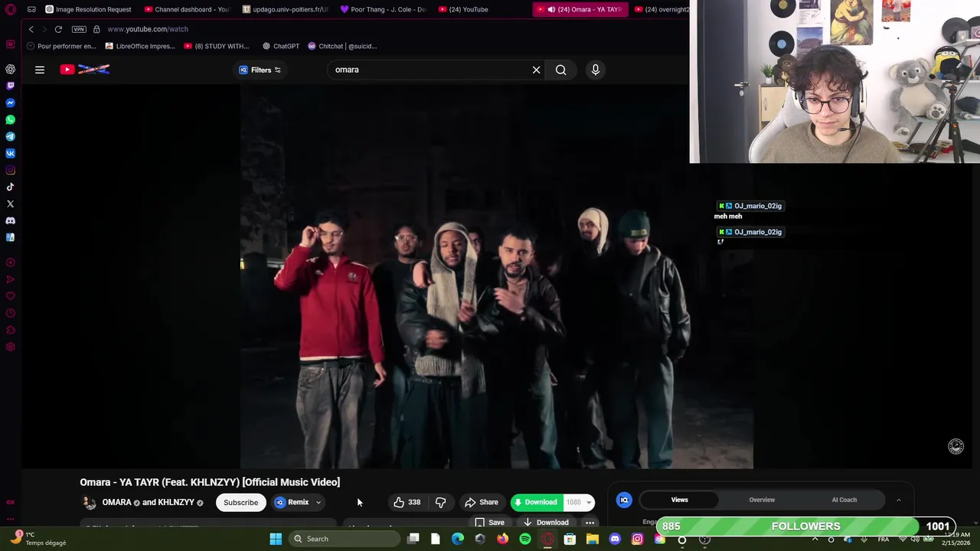The width and height of the screenshot is (980, 551).
Task: Click the vidIQ logo icon in panel
Action: coord(624,500)
